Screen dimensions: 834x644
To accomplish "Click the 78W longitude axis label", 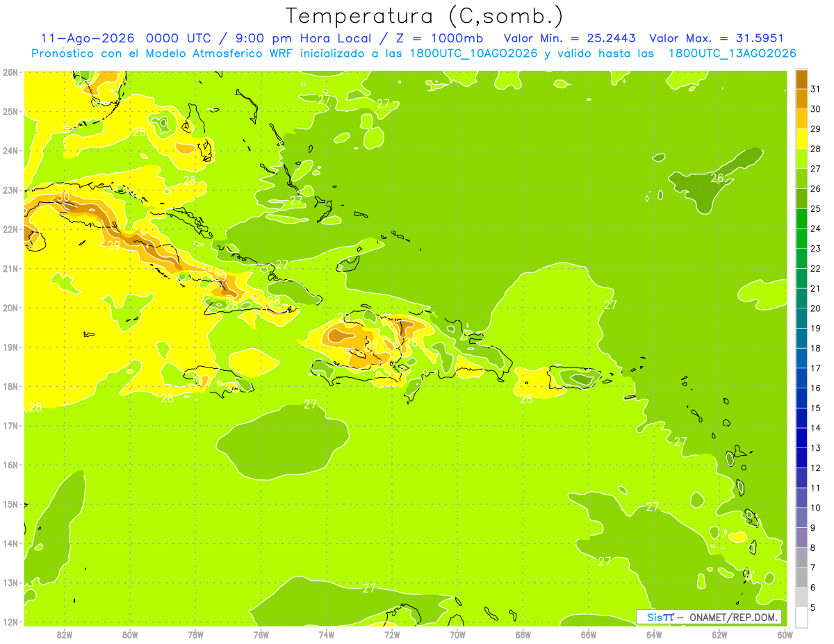I will 195,634.
